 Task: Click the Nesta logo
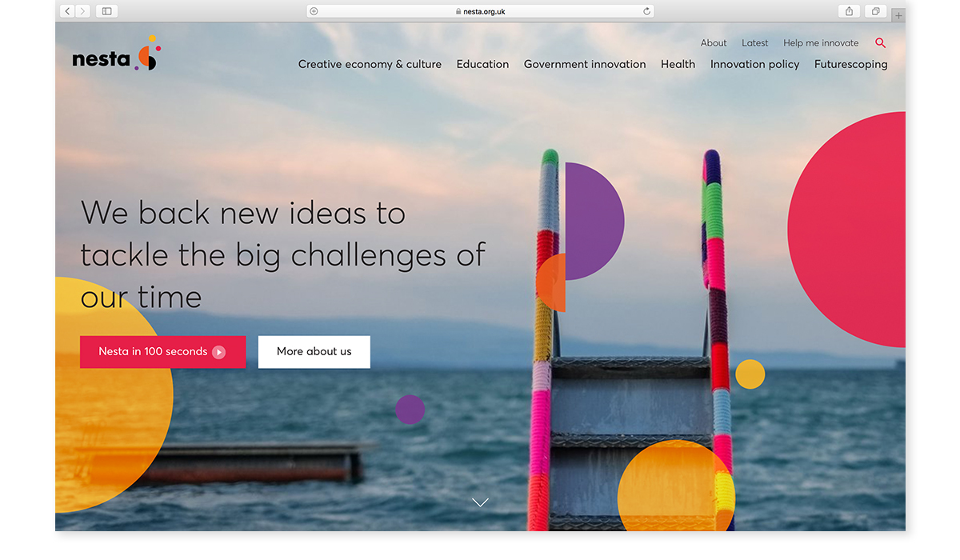point(117,54)
